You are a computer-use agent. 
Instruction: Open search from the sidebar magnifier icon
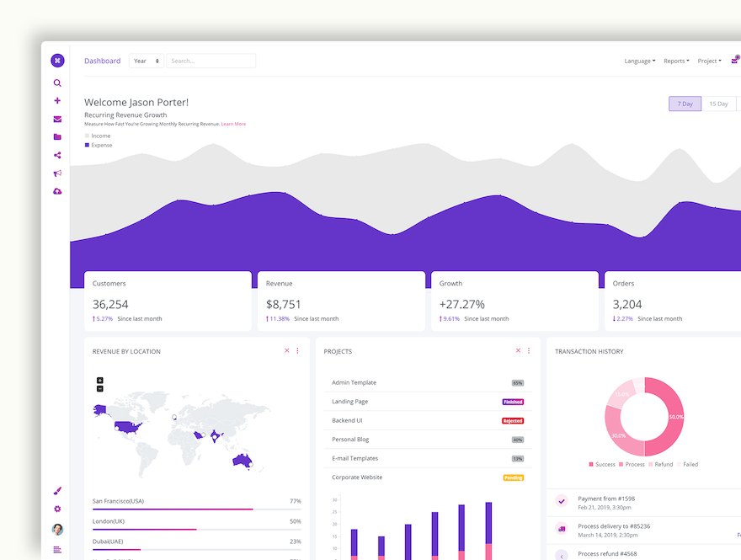click(57, 83)
